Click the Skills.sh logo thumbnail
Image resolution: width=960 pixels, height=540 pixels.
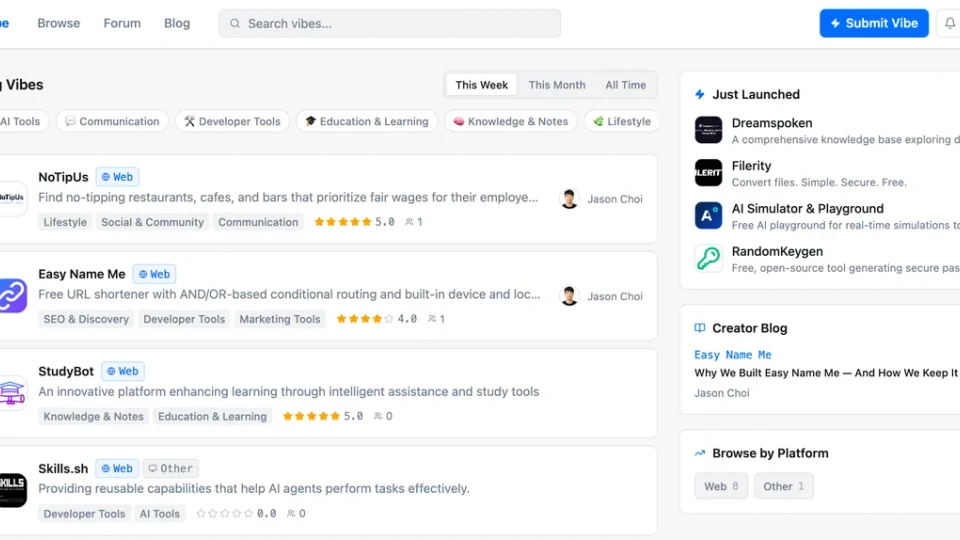(12, 490)
